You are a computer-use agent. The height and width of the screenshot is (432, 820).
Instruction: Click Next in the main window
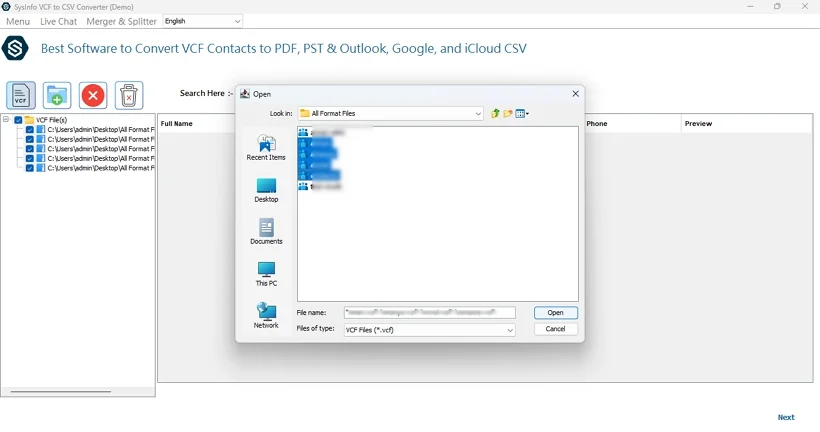(x=785, y=417)
